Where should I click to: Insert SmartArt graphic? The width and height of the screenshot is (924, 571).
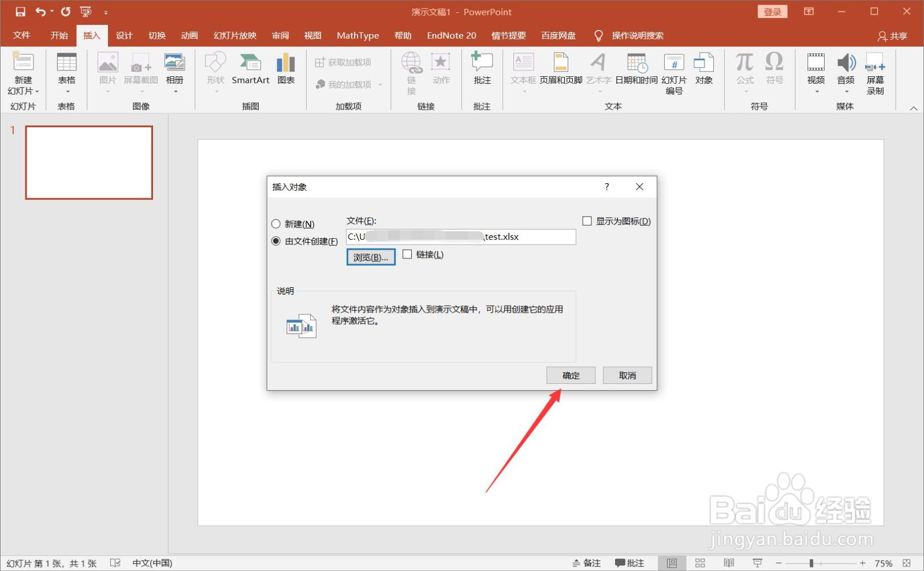pos(250,69)
